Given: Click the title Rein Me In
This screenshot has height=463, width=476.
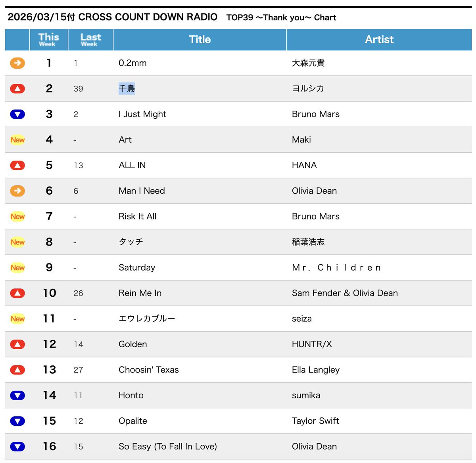Looking at the screenshot, I should (140, 293).
